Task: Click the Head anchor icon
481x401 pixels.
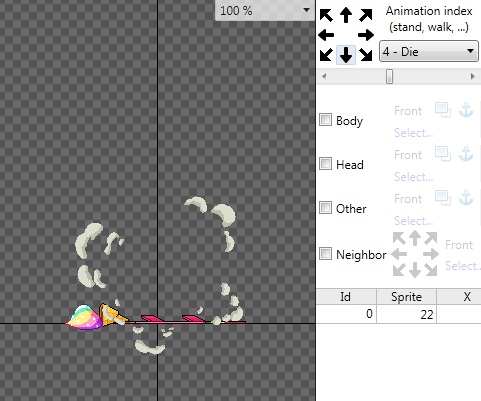Action: point(466,154)
